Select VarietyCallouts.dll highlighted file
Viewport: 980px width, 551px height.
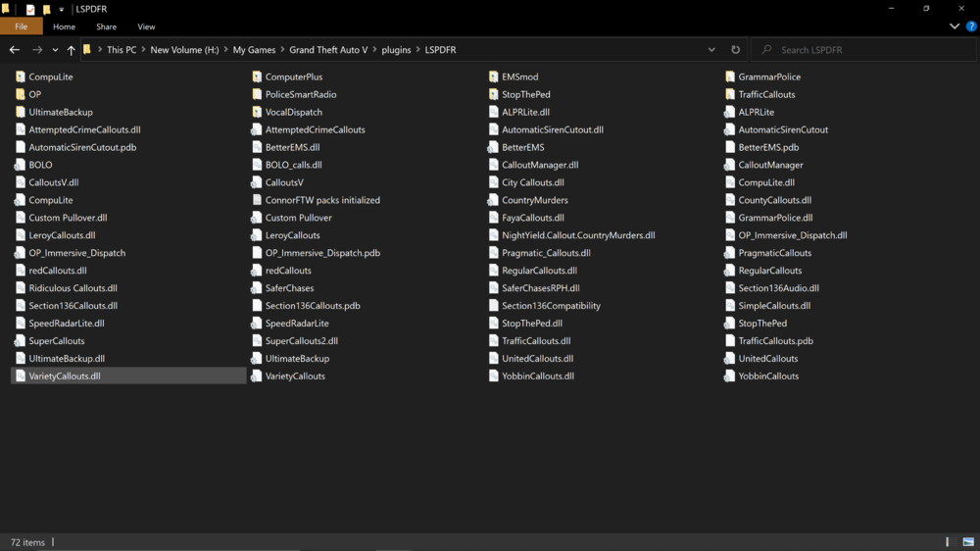pyautogui.click(x=128, y=376)
